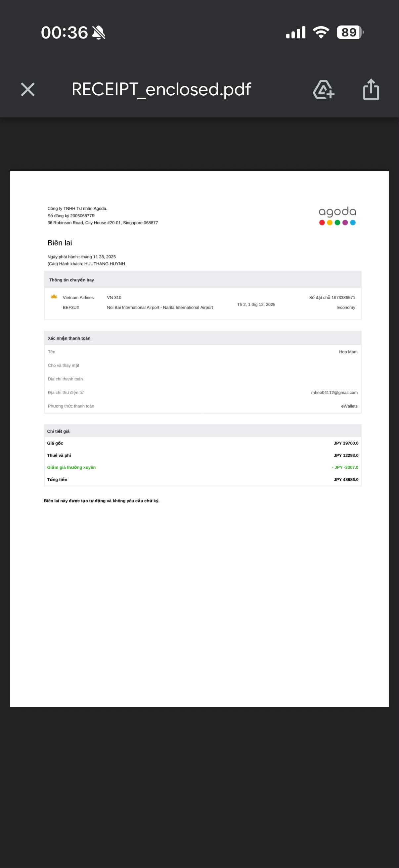Tap the Wi-Fi status icon

321,32
